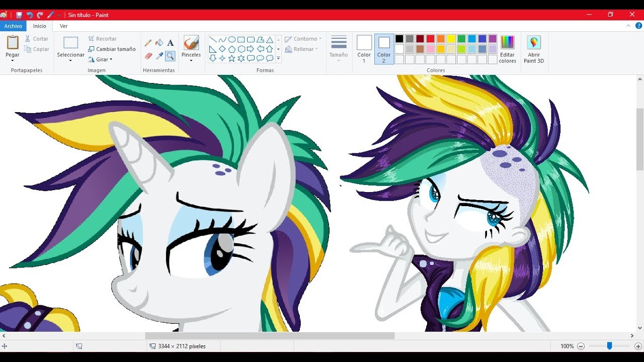Expand the shapes gallery more arrow

[x=278, y=59]
